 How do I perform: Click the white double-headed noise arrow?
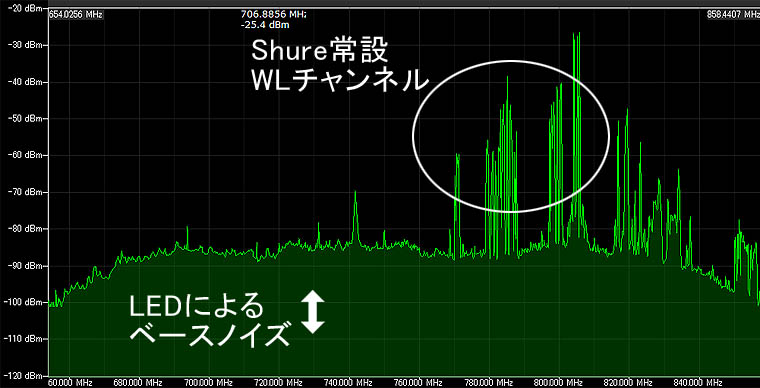313,312
